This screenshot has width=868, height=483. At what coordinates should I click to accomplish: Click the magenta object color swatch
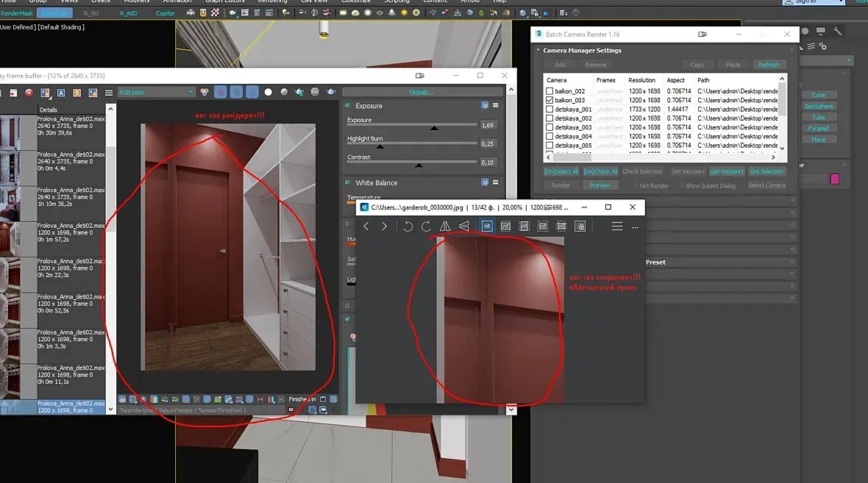pyautogui.click(x=835, y=179)
